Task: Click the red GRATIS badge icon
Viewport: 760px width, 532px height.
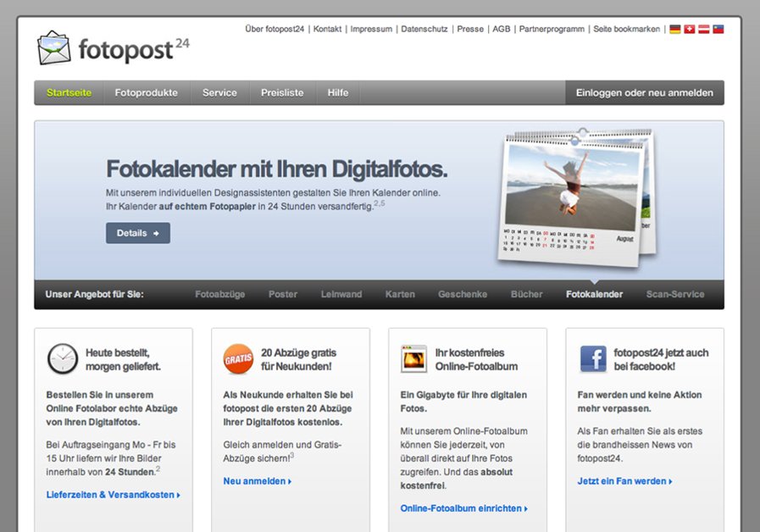Action: [238, 359]
